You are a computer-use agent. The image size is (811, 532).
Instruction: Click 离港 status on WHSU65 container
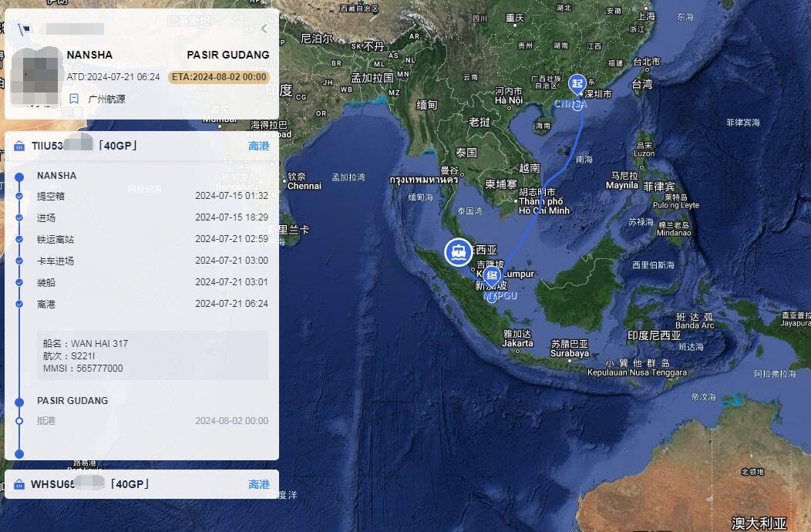(x=258, y=484)
